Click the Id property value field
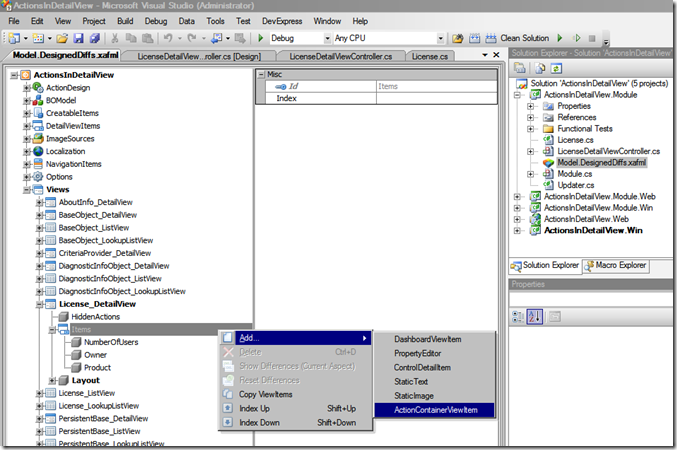Image resolution: width=677 pixels, height=450 pixels. (437, 86)
